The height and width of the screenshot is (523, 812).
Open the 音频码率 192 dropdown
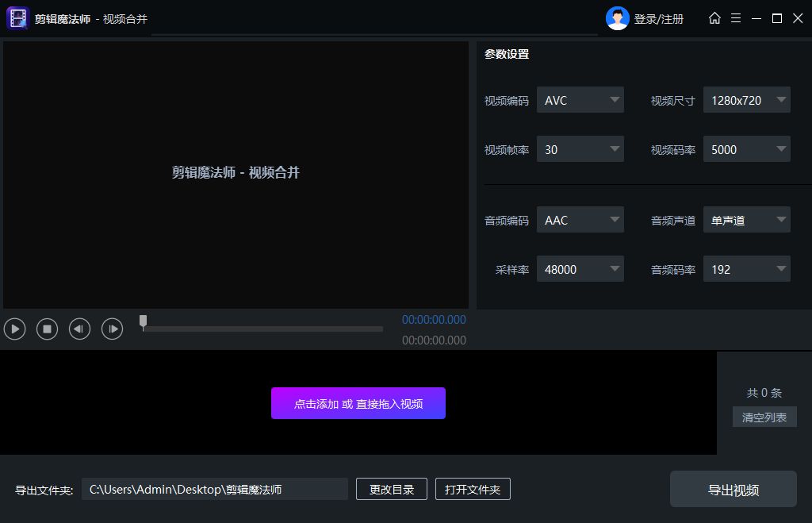[747, 269]
